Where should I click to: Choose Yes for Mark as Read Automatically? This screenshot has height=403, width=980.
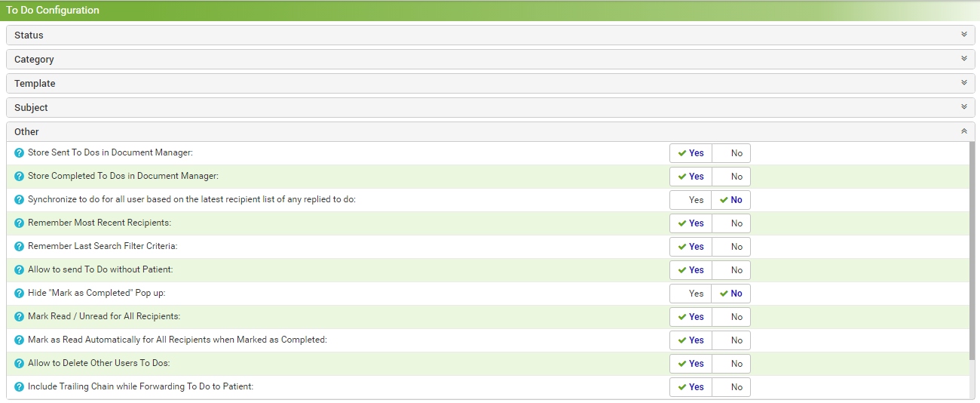click(x=691, y=340)
